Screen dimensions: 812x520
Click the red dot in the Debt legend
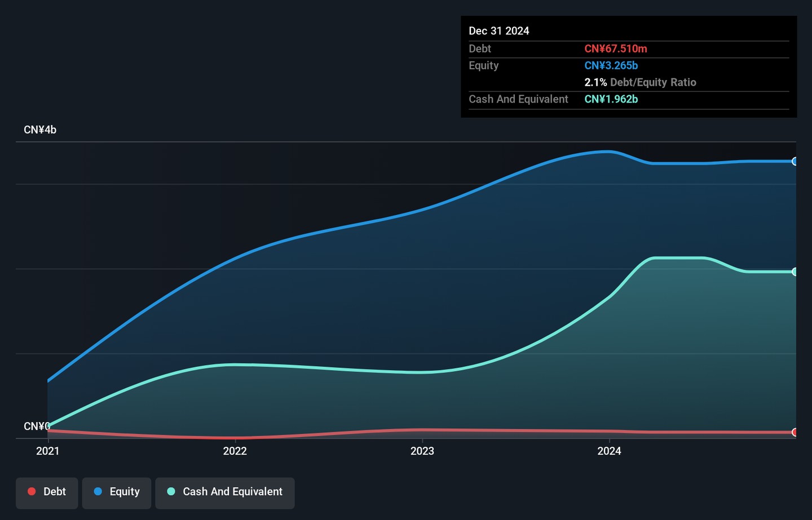[32, 491]
